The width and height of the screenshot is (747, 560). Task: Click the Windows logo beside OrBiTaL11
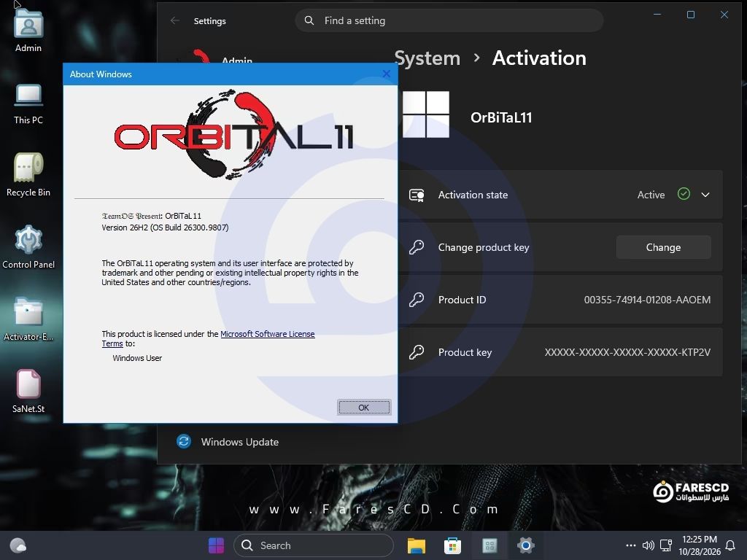(x=426, y=114)
